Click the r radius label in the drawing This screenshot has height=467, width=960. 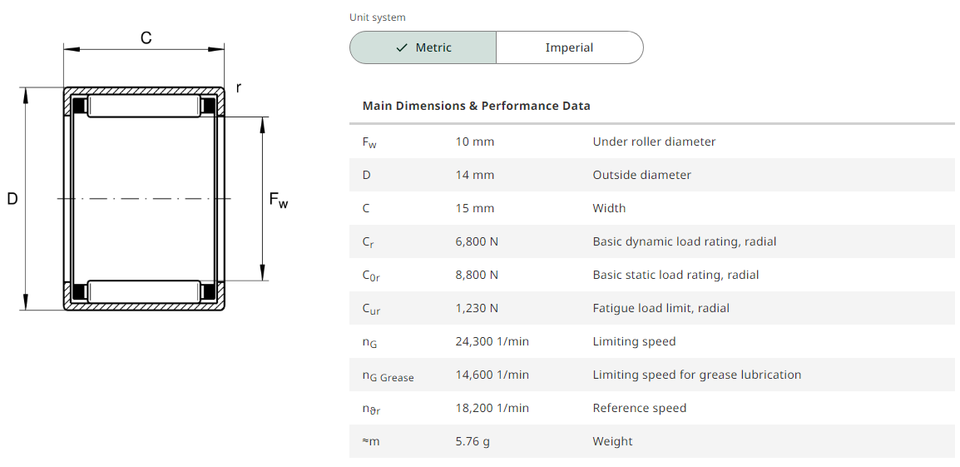238,88
